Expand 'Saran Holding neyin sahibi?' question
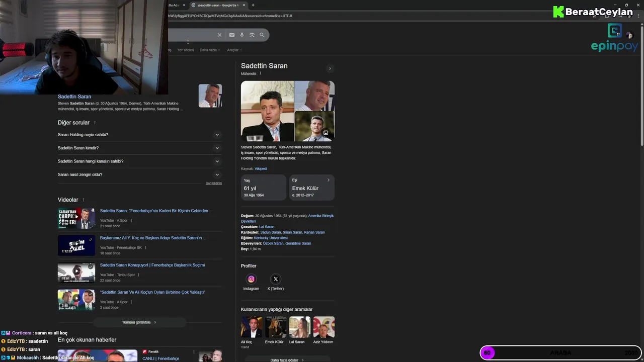Viewport: 644px width, 362px height. (x=139, y=135)
